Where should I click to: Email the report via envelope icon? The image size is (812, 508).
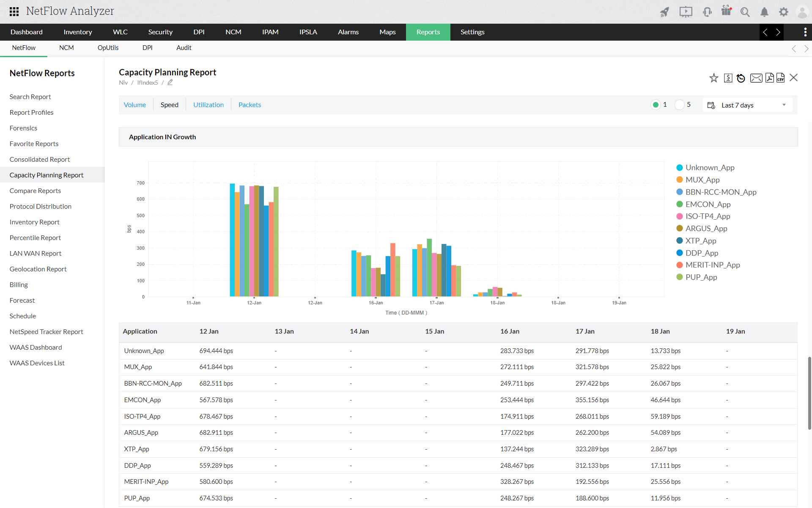[x=756, y=78]
